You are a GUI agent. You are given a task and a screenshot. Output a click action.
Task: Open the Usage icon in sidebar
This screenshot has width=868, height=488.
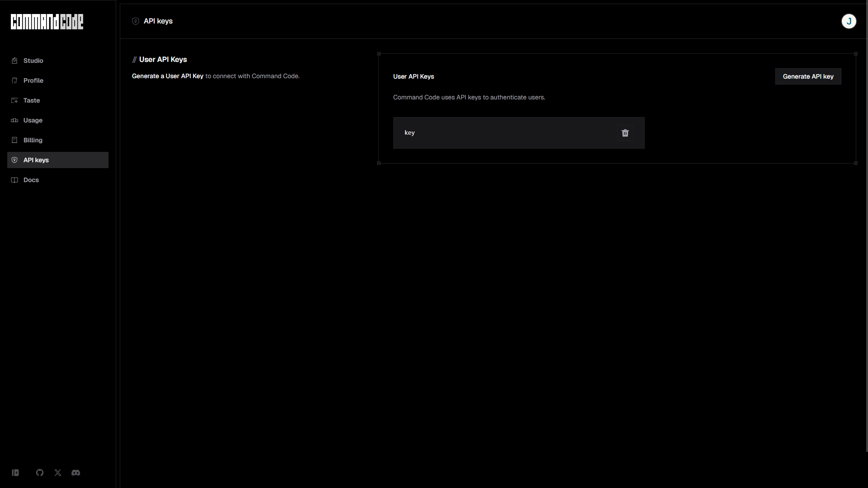click(x=14, y=120)
